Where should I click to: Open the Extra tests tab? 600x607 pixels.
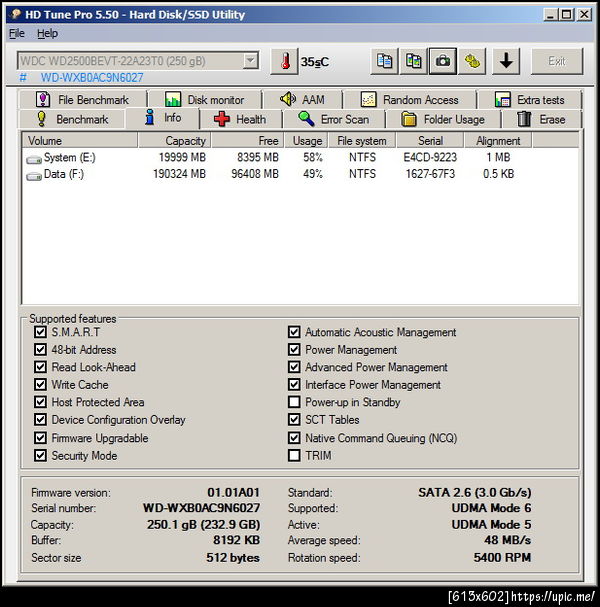coord(530,100)
